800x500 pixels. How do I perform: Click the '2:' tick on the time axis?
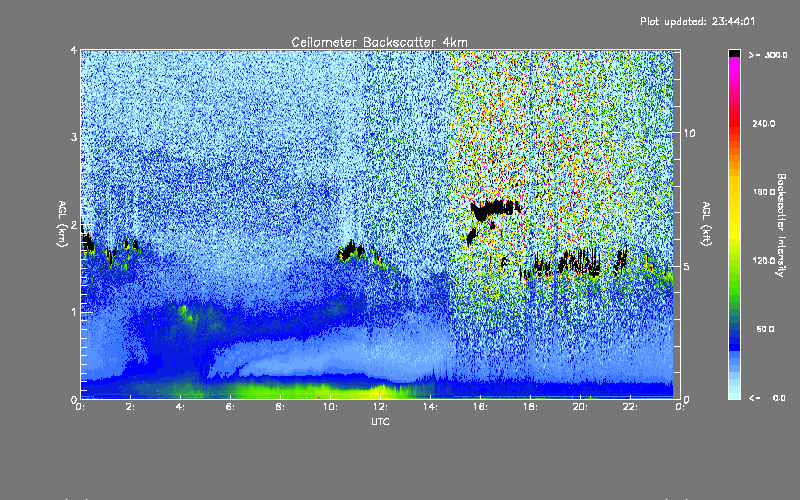click(131, 407)
